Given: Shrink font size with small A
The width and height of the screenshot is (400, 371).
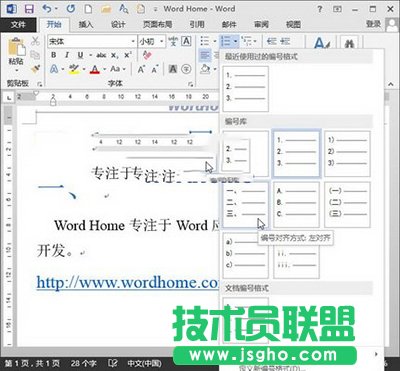Looking at the screenshot, I should click(x=154, y=69).
